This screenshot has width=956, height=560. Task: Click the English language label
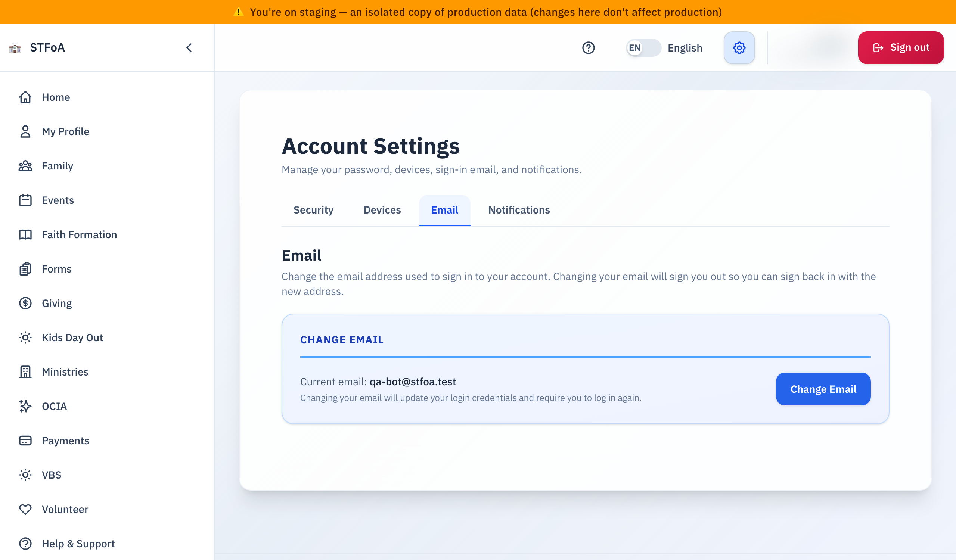(x=685, y=48)
